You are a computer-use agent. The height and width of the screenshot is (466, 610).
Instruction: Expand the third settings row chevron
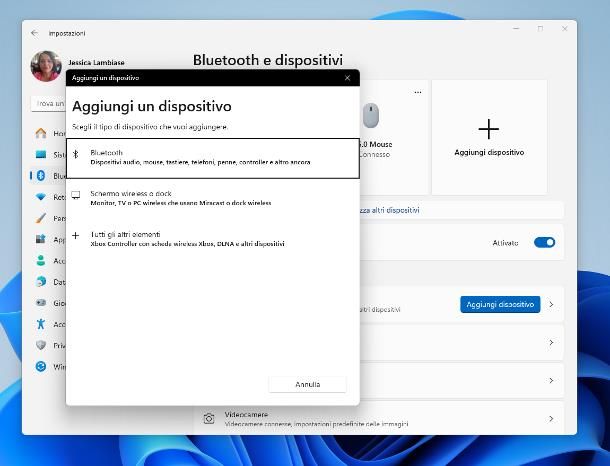[551, 380]
